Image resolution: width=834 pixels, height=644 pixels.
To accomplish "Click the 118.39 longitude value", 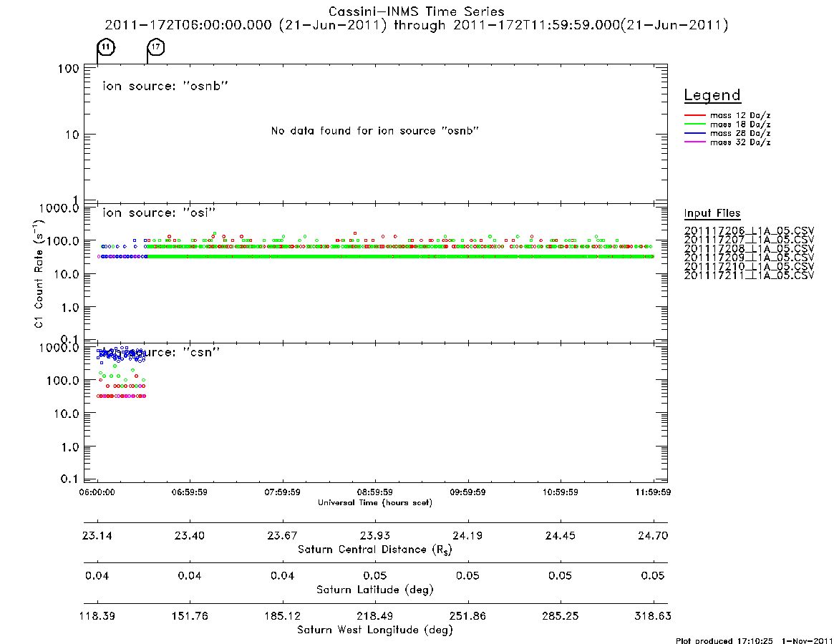I will pyautogui.click(x=97, y=616).
